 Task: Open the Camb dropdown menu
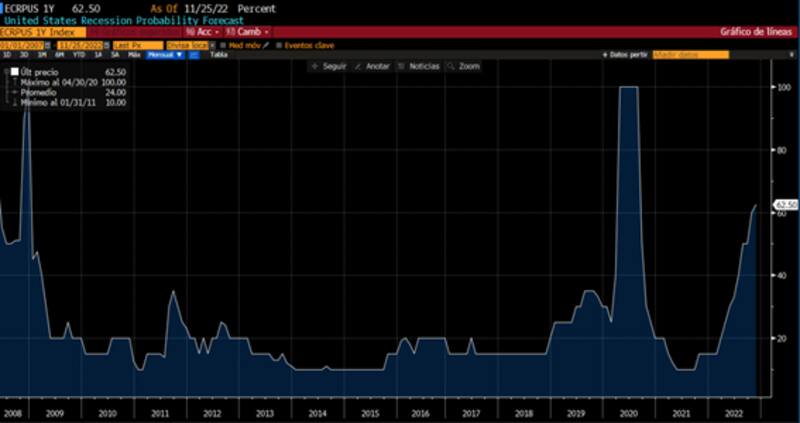(245, 33)
